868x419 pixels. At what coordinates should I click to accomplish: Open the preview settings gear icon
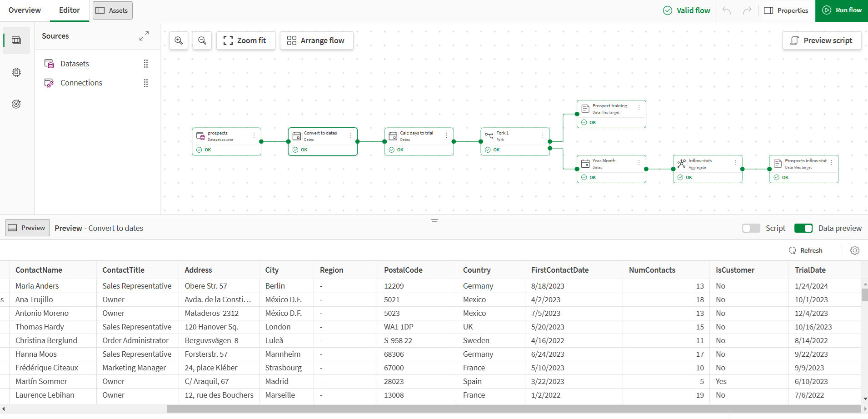tap(855, 250)
